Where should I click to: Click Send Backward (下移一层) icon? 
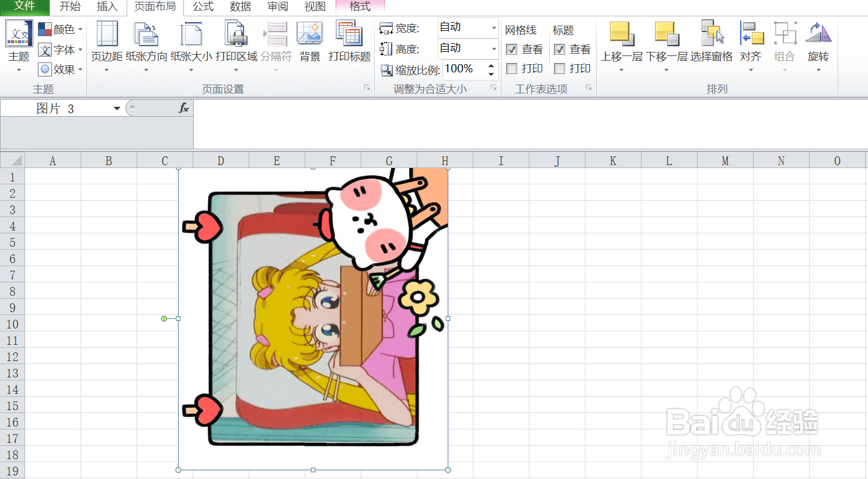[667, 34]
